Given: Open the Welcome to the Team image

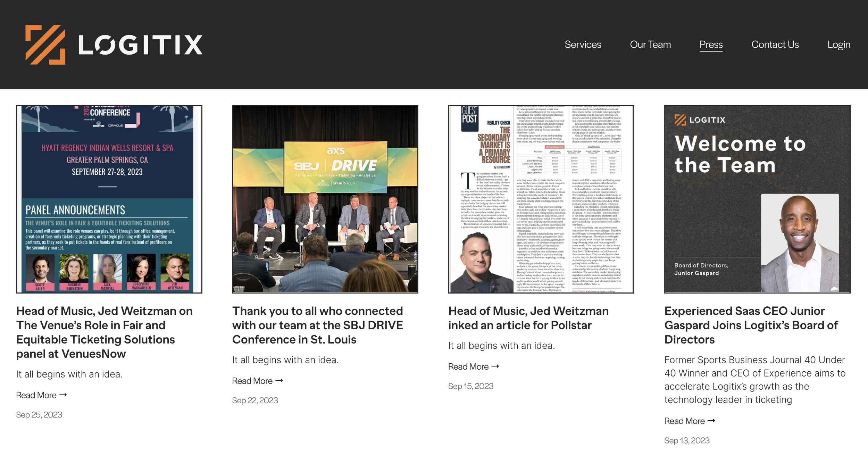Looking at the screenshot, I should coord(757,199).
